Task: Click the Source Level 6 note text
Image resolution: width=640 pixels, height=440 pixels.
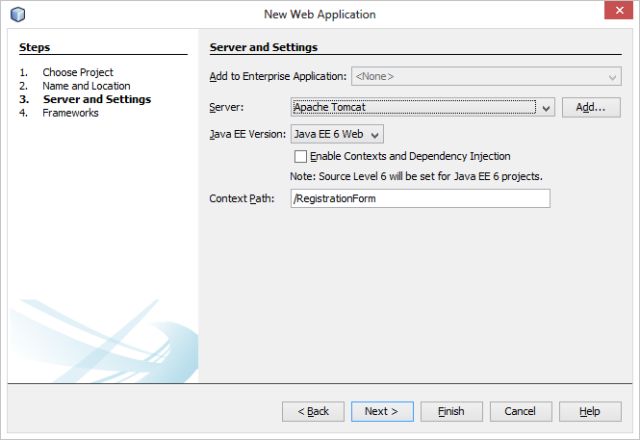Action: (416, 176)
